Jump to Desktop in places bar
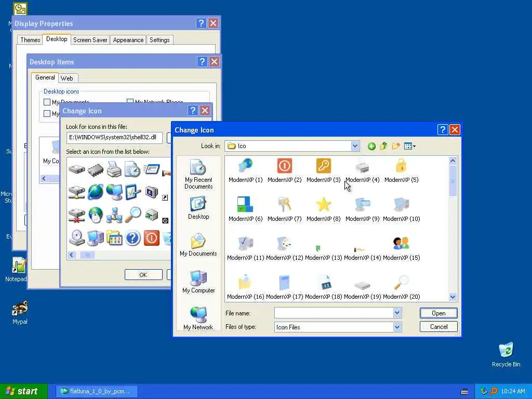Screen dimensions: 532x399 pyautogui.click(x=198, y=208)
